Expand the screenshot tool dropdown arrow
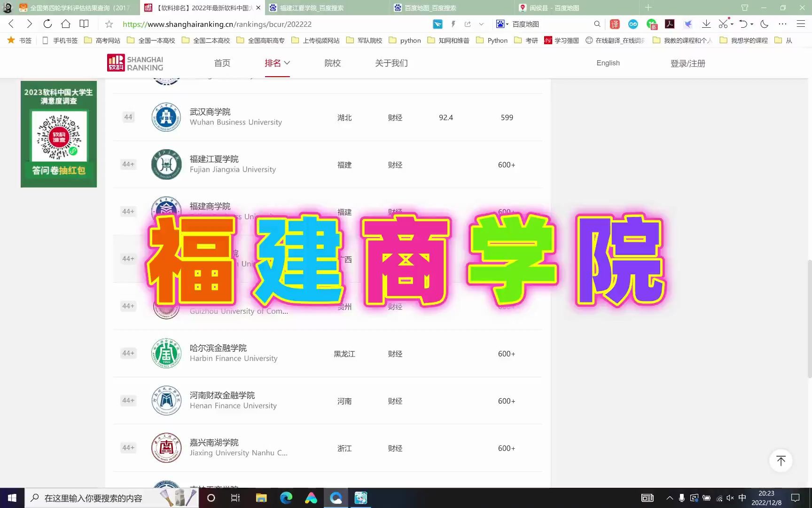 (732, 24)
